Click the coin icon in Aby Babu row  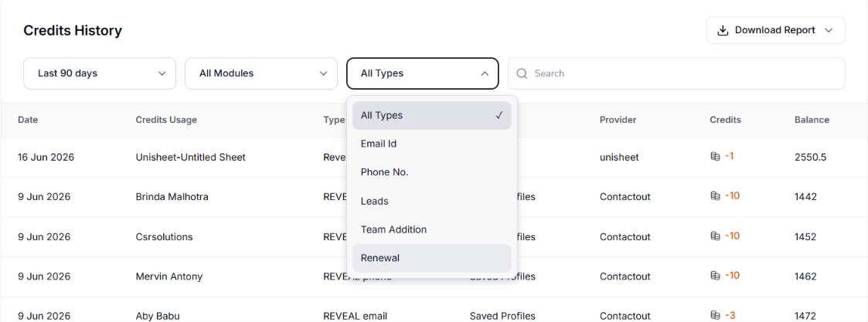pos(715,315)
